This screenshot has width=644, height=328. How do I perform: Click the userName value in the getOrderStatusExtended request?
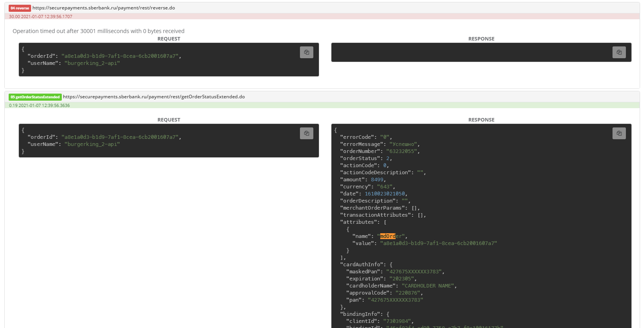point(92,144)
